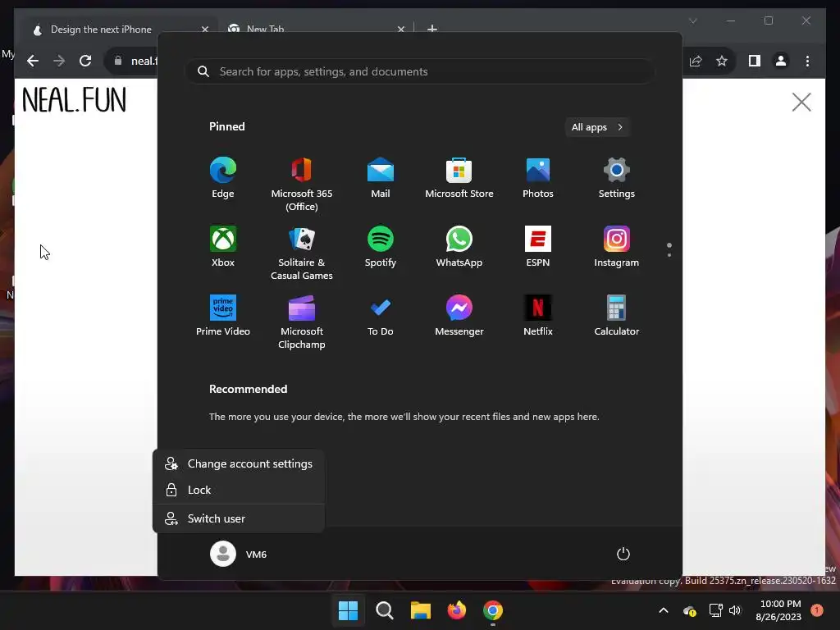Open Chrome three-dot menu
This screenshot has height=630, width=840.
point(807,61)
